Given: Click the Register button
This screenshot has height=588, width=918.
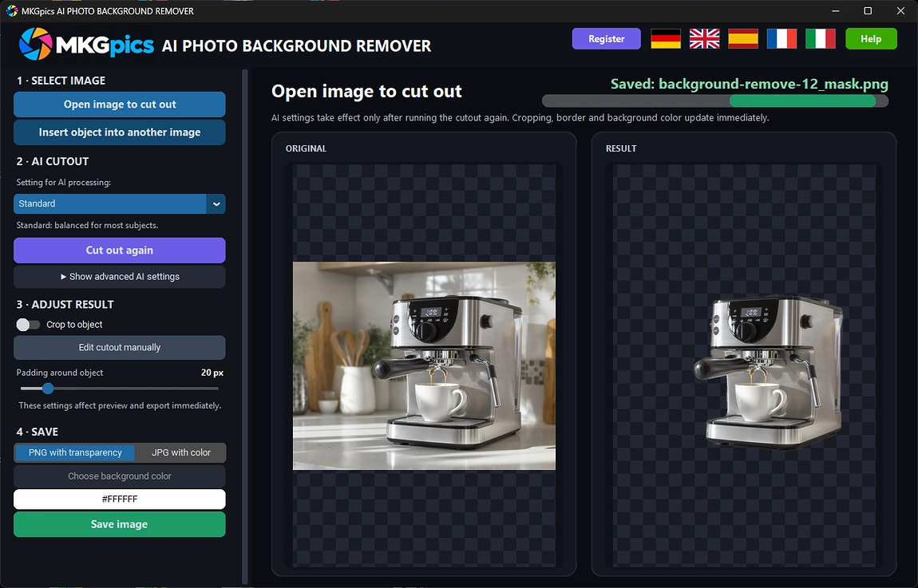Looking at the screenshot, I should click(607, 38).
